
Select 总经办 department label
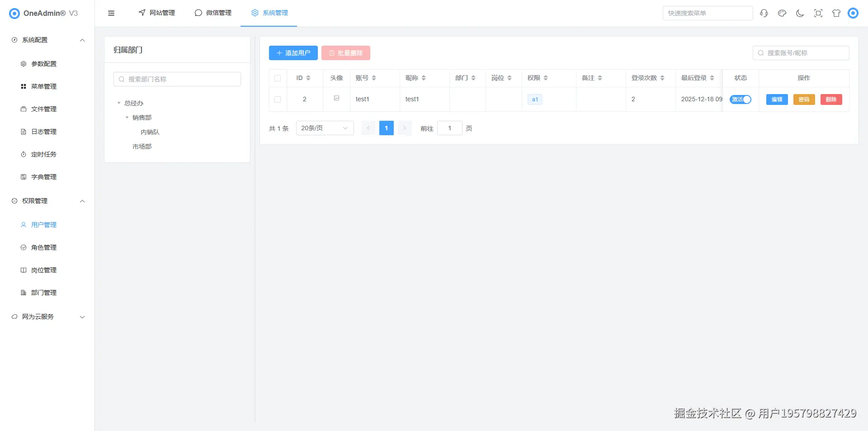pos(134,103)
